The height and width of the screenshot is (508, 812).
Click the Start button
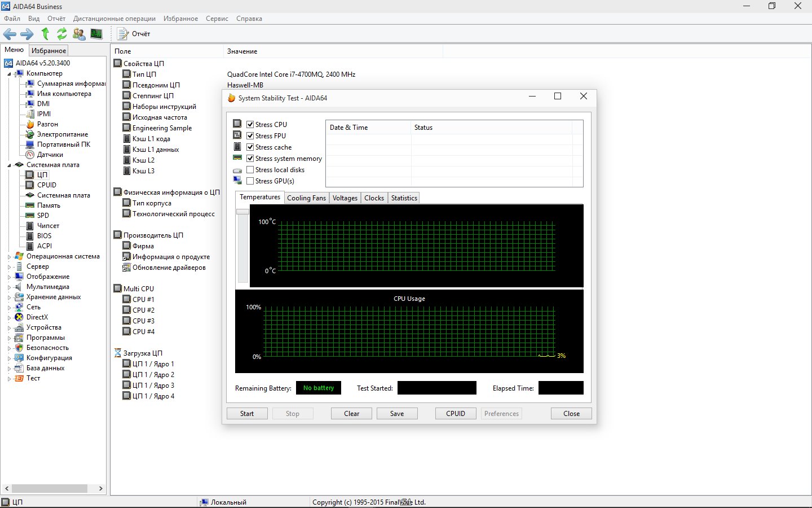[x=247, y=414]
